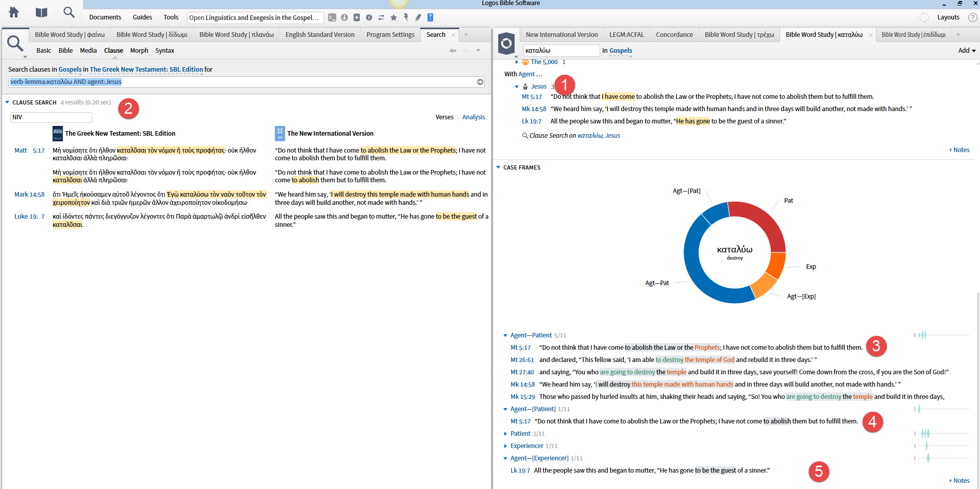Expand the Patient 3/11 group
This screenshot has height=489, width=980.
[x=505, y=434]
